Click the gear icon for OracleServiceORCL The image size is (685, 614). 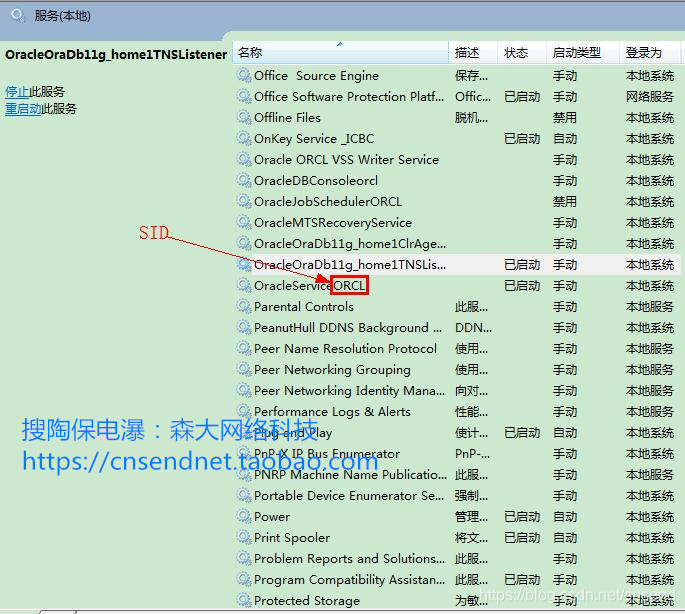click(243, 285)
